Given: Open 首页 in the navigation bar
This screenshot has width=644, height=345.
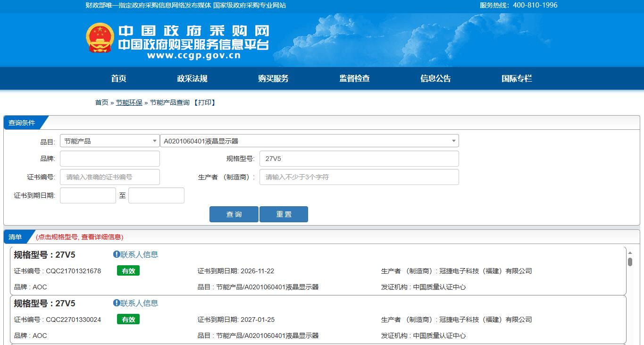Looking at the screenshot, I should click(x=119, y=79).
